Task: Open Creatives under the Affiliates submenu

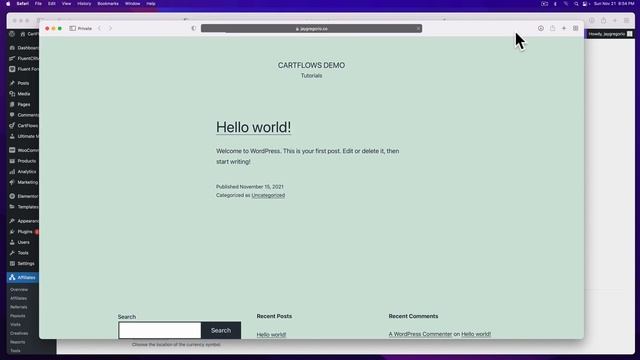Action: [x=19, y=333]
